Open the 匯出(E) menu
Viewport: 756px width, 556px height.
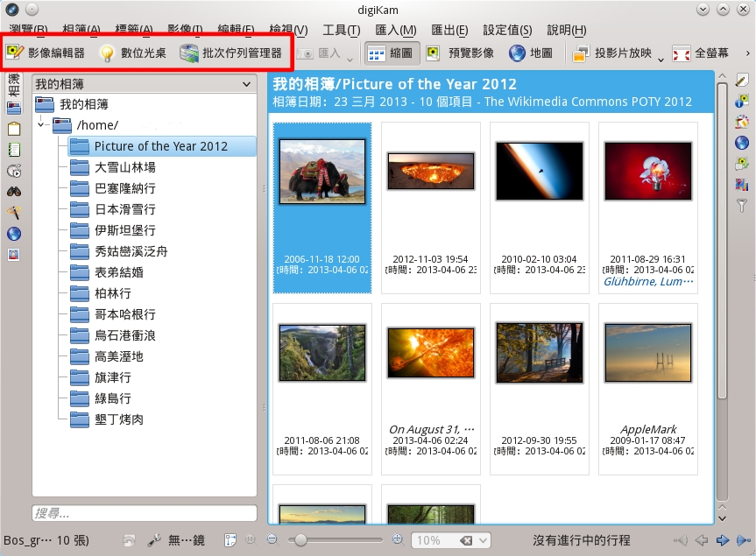coord(449,31)
